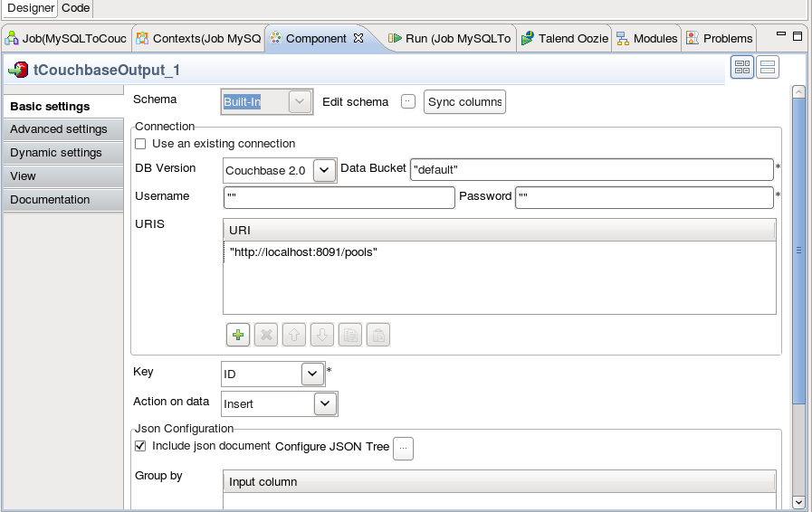Click Sync columns button
812x512 pixels.
pyautogui.click(x=464, y=102)
